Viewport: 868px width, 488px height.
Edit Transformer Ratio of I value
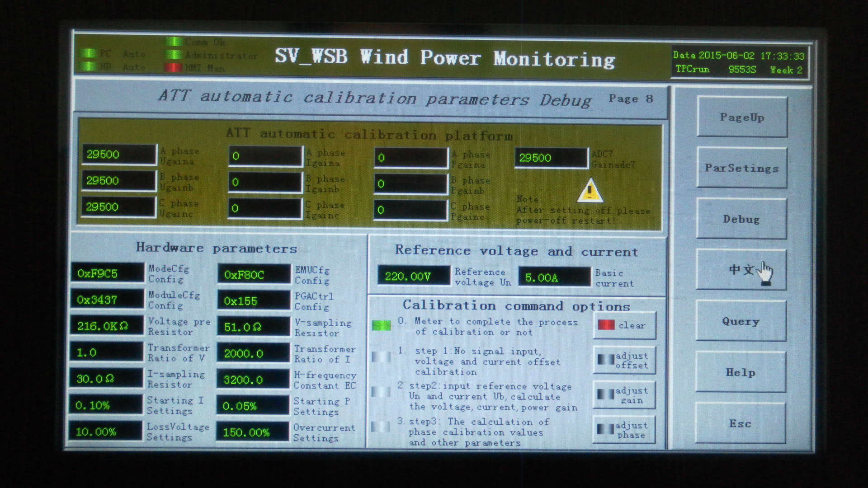pyautogui.click(x=253, y=353)
